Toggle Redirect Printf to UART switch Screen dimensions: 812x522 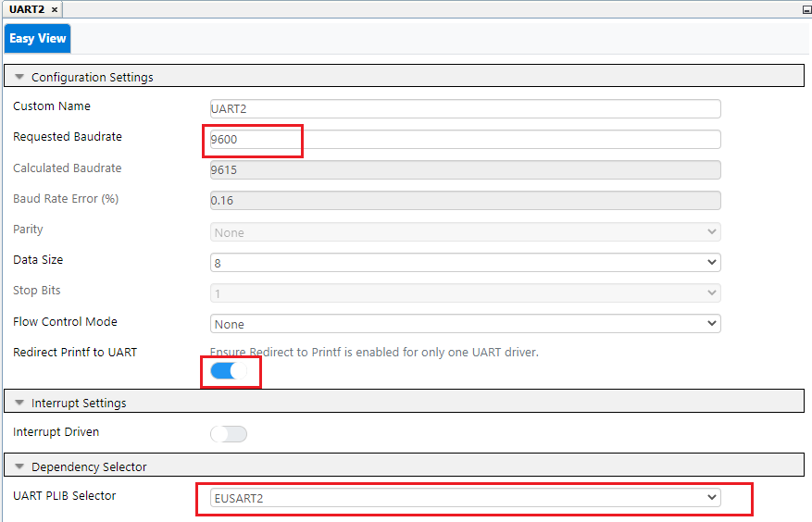[229, 371]
